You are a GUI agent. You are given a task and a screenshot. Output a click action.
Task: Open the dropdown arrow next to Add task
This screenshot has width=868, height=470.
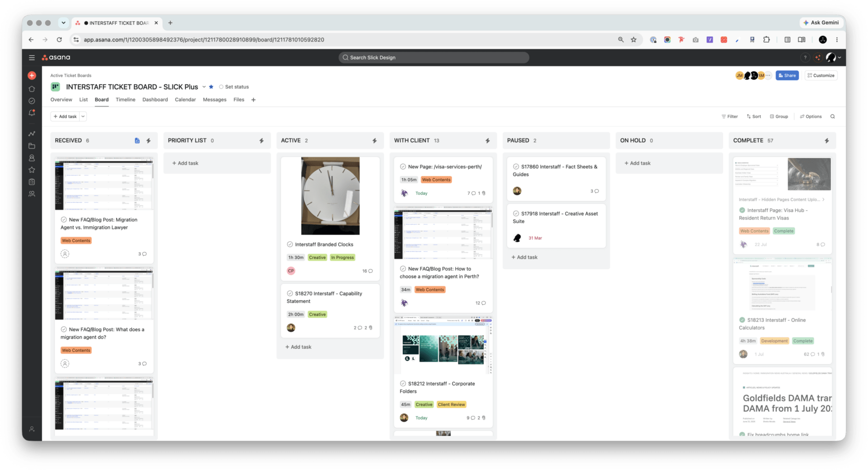point(83,117)
